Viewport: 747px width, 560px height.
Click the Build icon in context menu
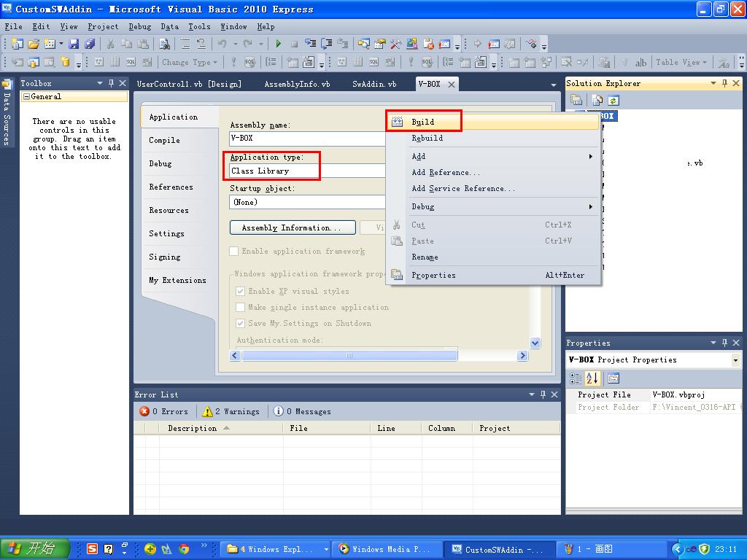397,122
